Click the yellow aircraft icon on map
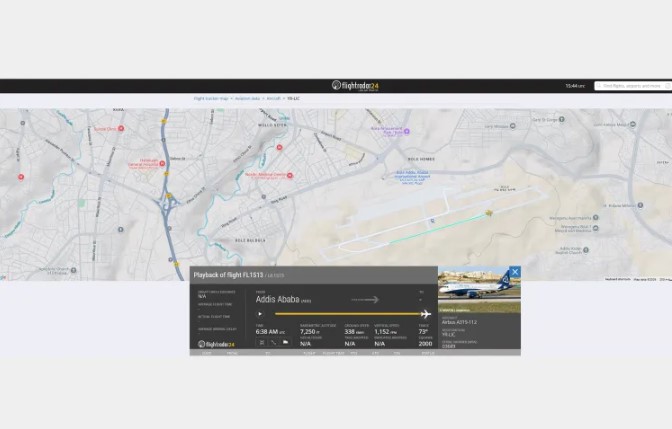This screenshot has width=672, height=429. pos(489,213)
